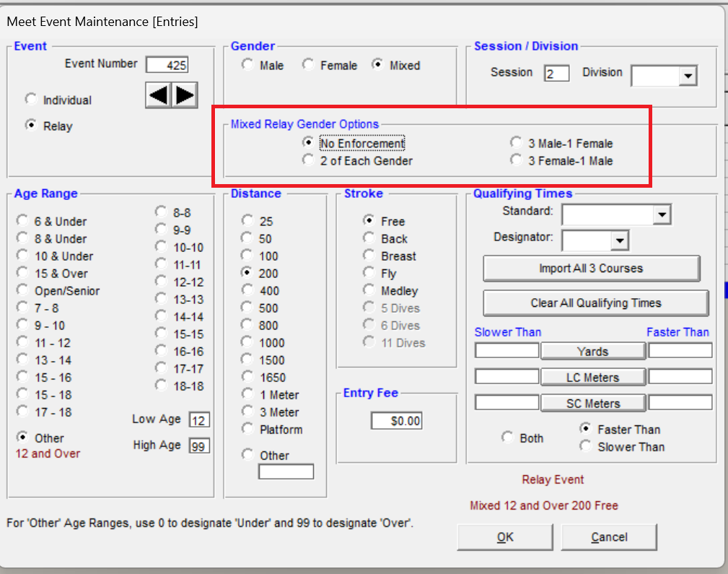
Task: Select the Medley stroke
Action: tap(369, 290)
